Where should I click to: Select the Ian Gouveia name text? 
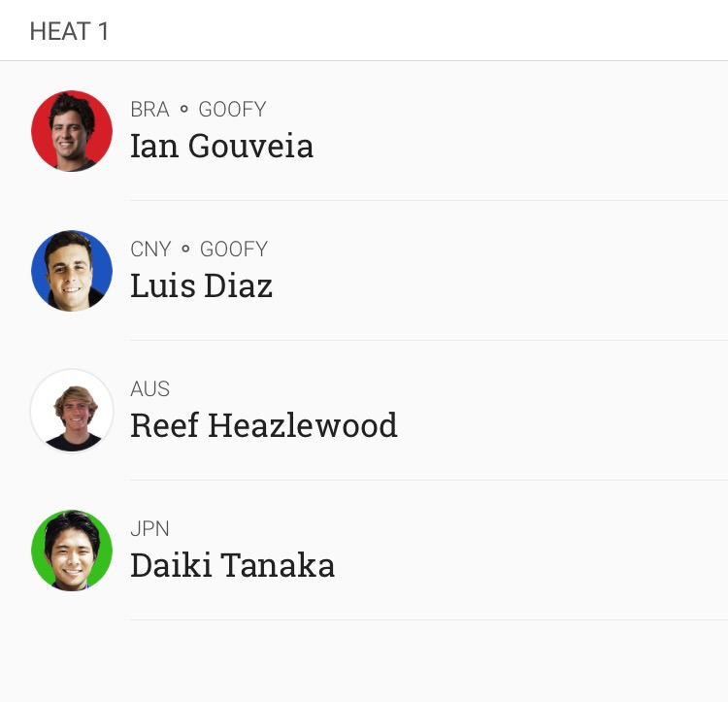pyautogui.click(x=221, y=146)
